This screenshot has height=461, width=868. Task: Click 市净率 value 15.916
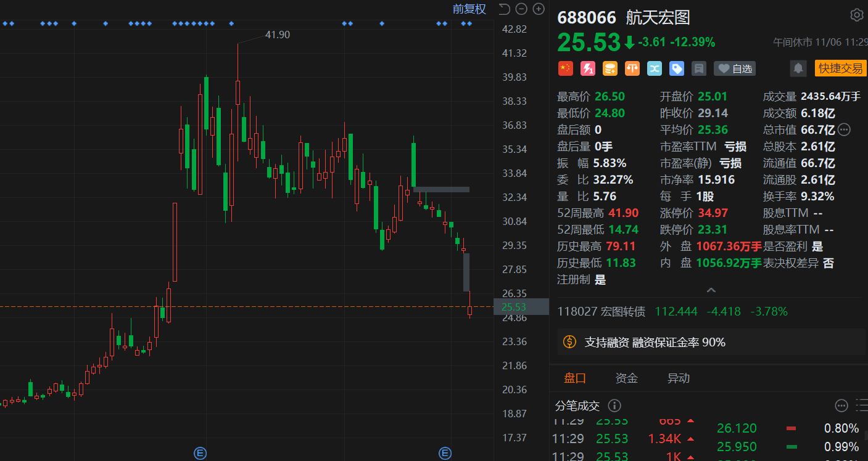coord(716,179)
